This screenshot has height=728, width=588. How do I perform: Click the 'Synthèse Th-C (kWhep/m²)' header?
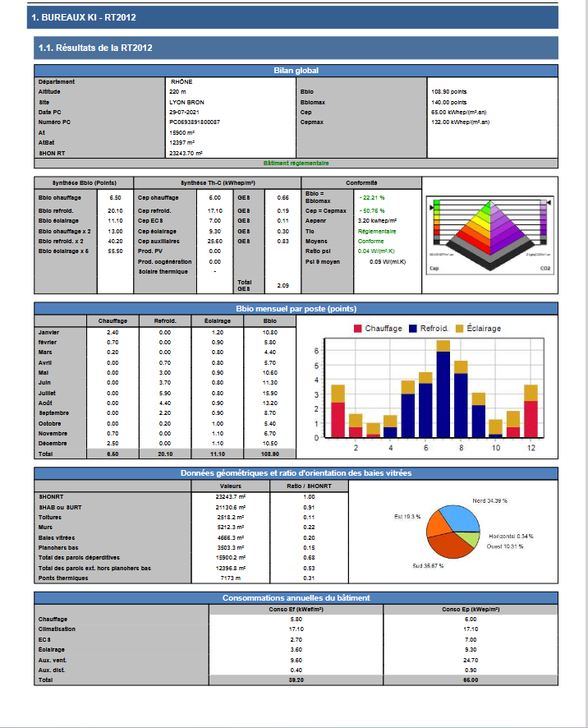(218, 183)
